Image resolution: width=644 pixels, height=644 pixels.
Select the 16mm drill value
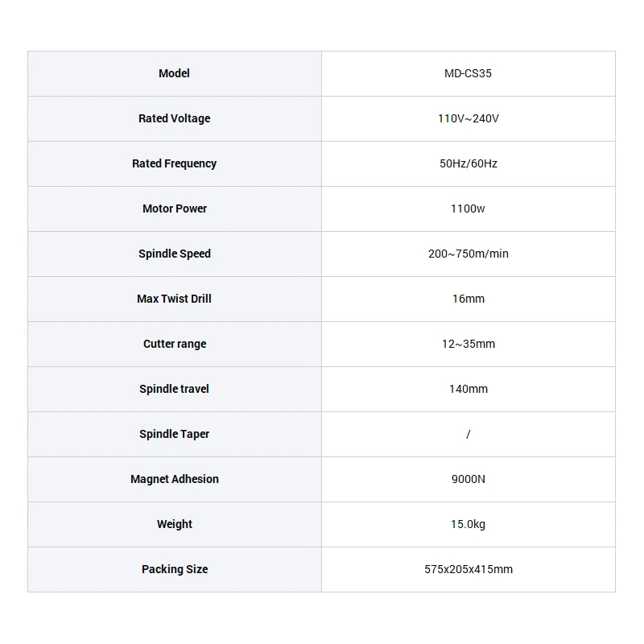[468, 299]
